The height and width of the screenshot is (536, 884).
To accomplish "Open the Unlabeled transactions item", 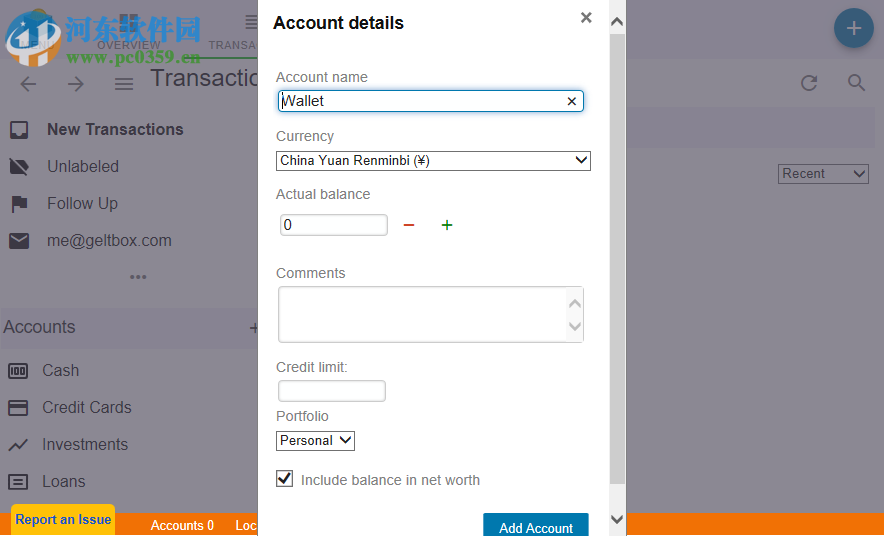I will [83, 166].
